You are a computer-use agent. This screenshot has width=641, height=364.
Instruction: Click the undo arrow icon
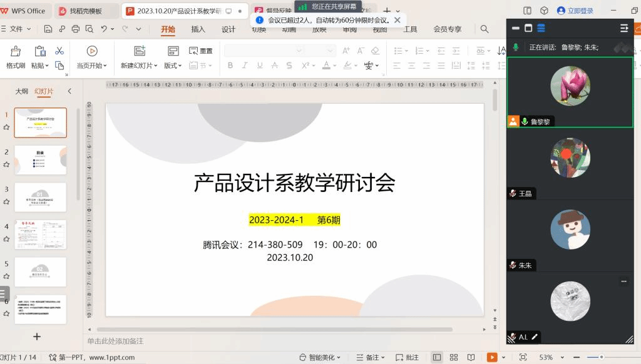pyautogui.click(x=104, y=29)
